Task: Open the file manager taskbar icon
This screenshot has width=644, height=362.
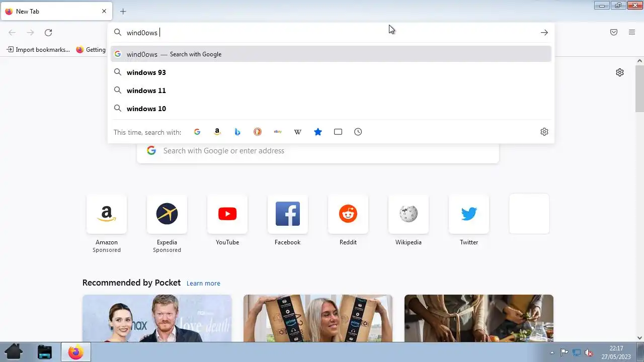Action: [x=45, y=352]
